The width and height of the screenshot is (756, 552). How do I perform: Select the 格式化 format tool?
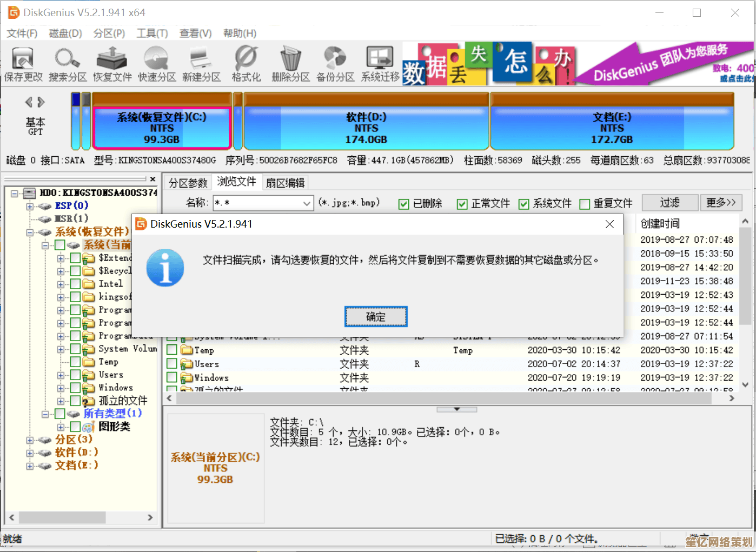tap(246, 64)
